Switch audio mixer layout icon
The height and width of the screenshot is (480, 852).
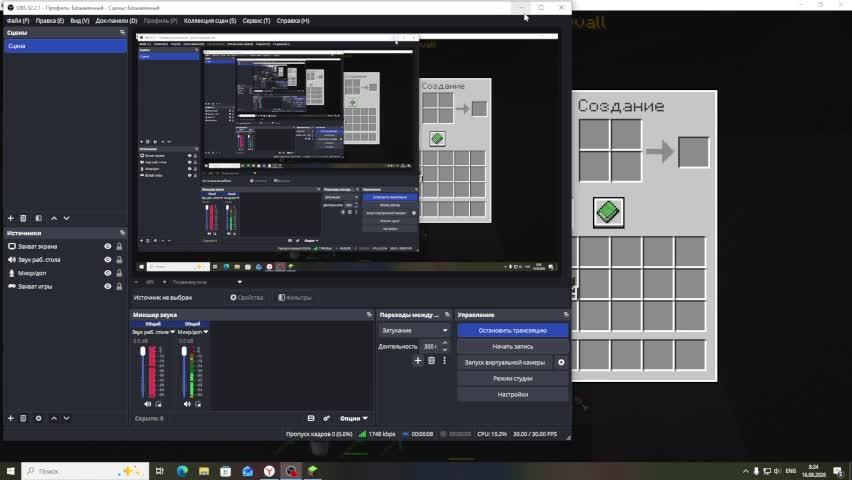pyautogui.click(x=311, y=418)
